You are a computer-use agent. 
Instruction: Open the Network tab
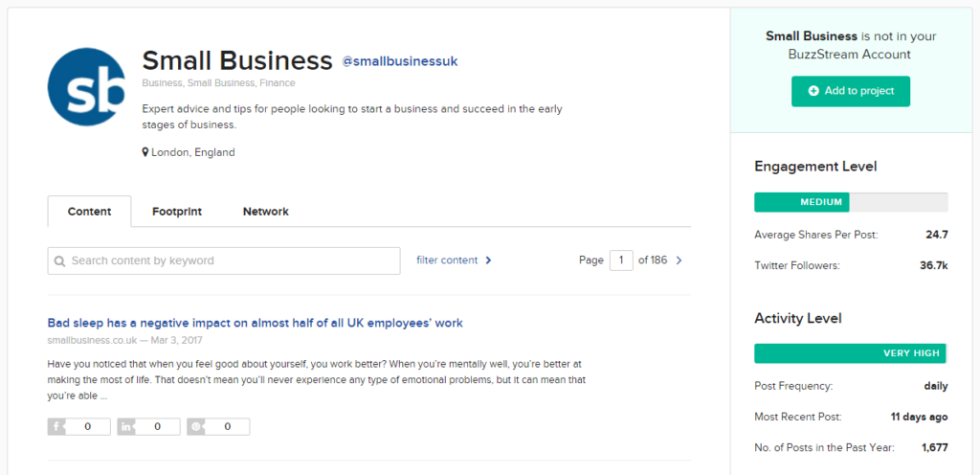pos(265,212)
